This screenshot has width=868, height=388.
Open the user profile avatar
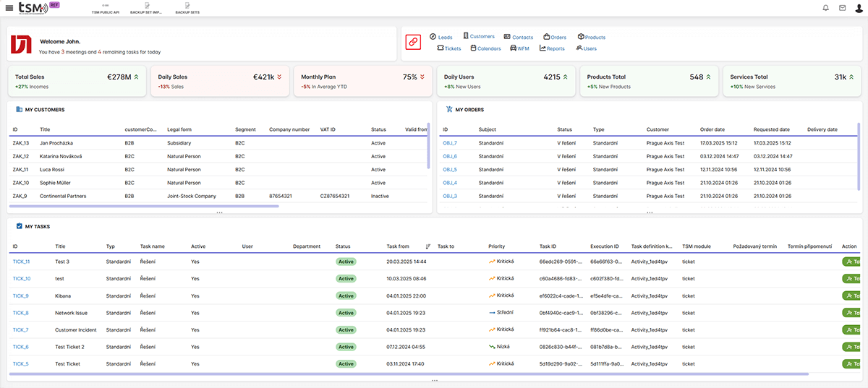tap(858, 8)
